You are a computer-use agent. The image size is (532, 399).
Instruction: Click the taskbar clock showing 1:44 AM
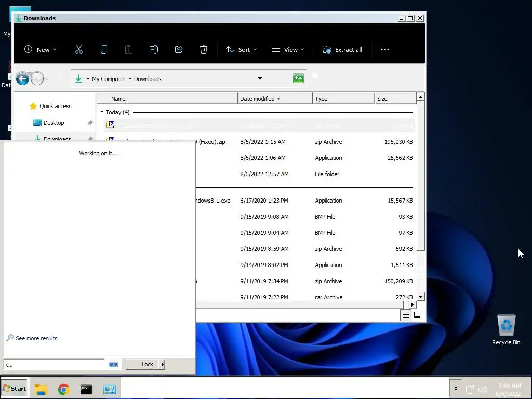(x=508, y=389)
